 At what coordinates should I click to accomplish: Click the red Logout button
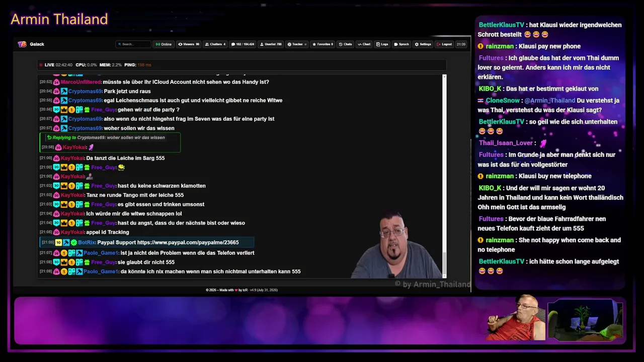[x=444, y=44]
